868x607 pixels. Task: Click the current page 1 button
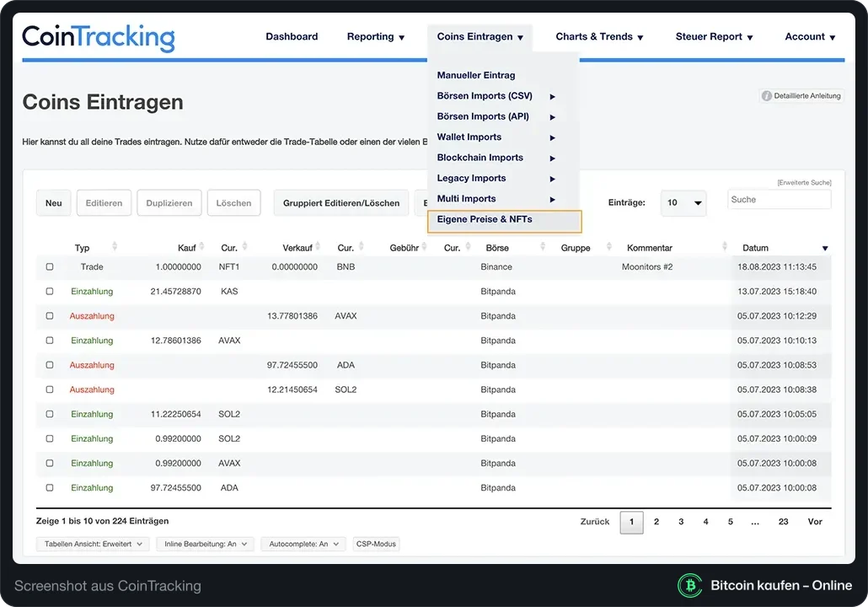pyautogui.click(x=632, y=522)
